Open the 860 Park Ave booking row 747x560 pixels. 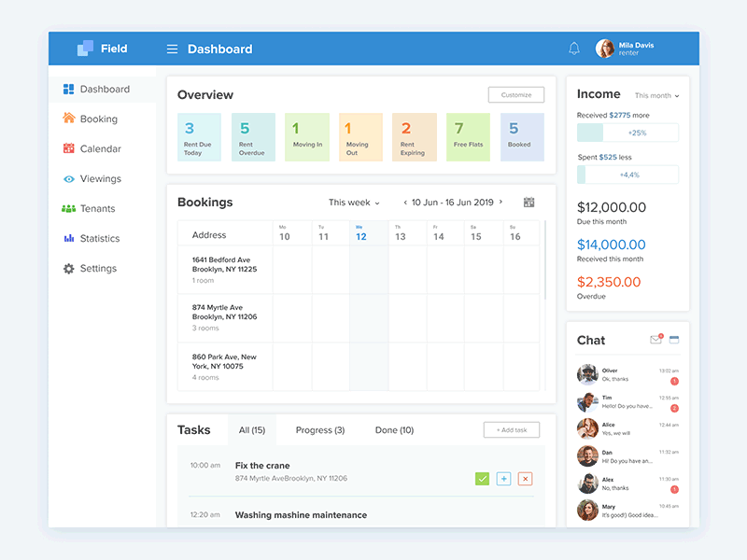pos(359,367)
